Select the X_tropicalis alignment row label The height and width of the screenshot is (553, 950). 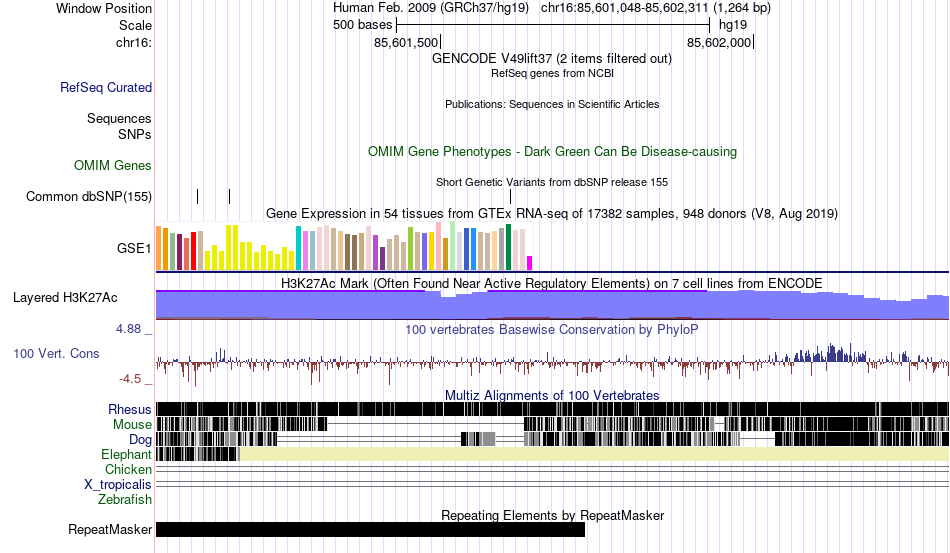click(x=118, y=485)
